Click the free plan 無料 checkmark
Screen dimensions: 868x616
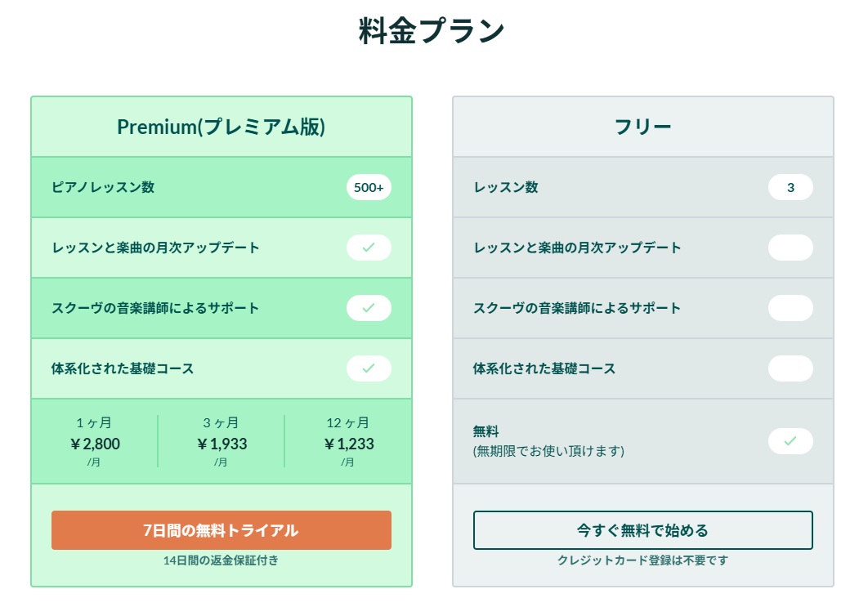coord(790,441)
